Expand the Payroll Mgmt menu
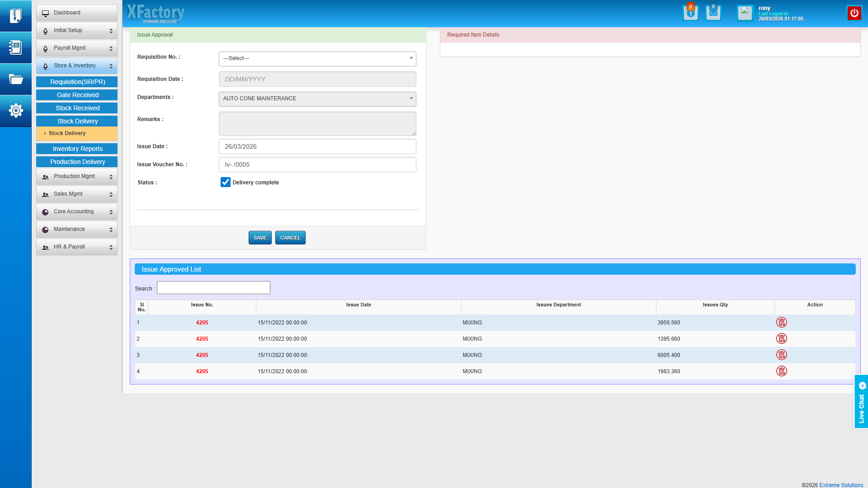The width and height of the screenshot is (868, 488). (77, 48)
